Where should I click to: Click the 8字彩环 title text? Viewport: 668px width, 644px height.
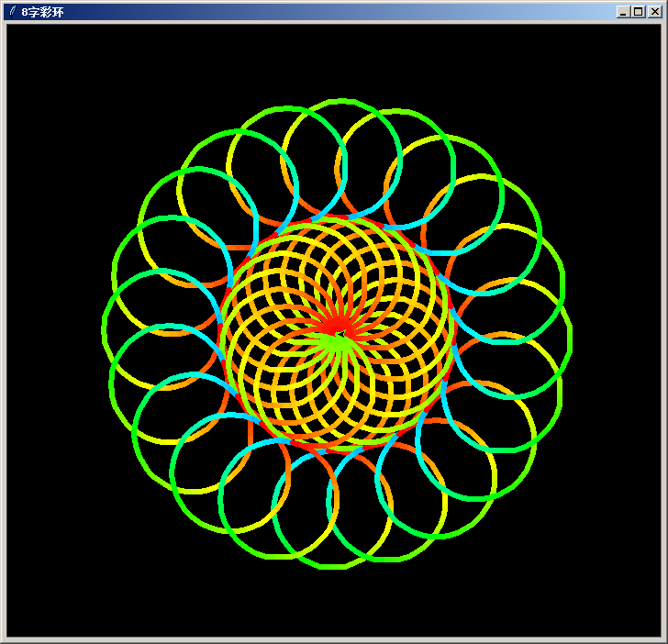tap(42, 12)
